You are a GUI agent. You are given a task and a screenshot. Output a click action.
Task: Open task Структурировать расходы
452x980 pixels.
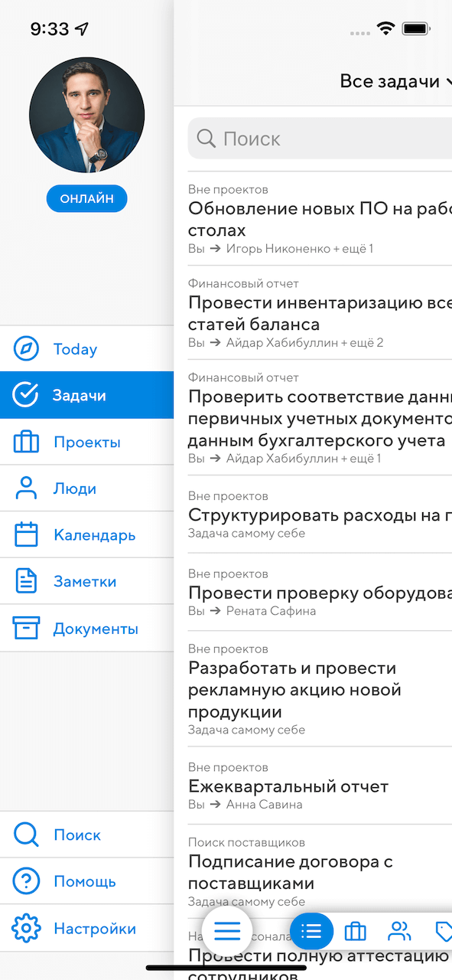(320, 515)
